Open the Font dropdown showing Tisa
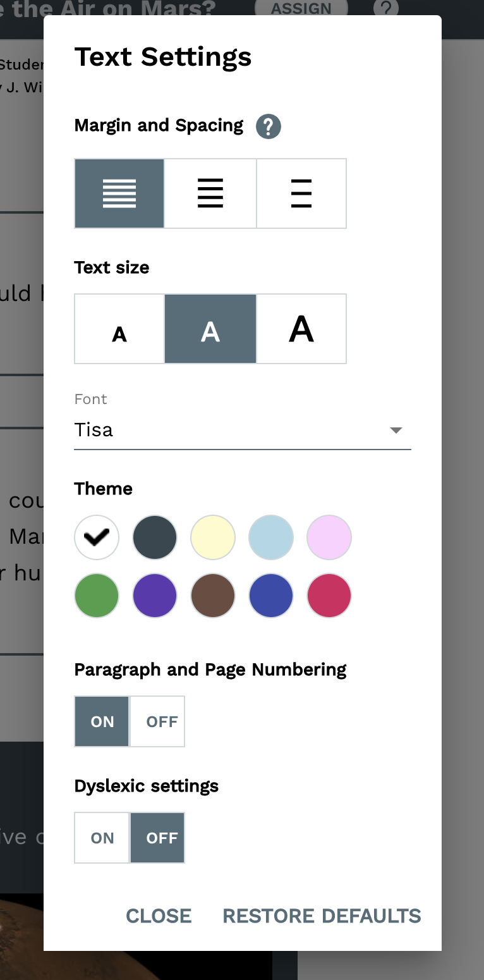Screen dimensions: 484x980 243,430
